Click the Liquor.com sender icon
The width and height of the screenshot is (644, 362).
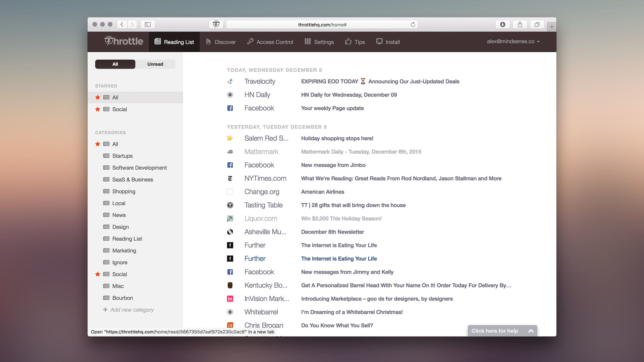coord(230,219)
